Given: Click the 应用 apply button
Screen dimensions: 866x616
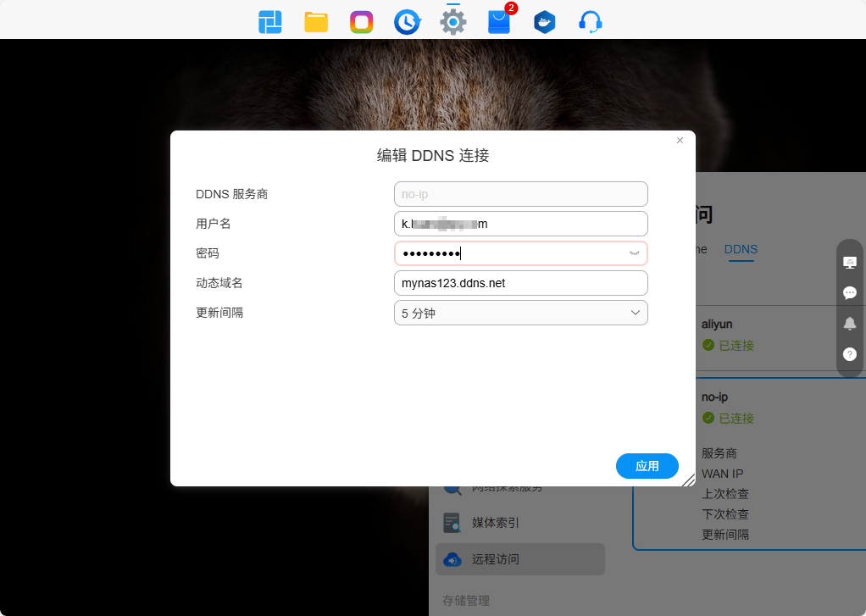Looking at the screenshot, I should 647,466.
